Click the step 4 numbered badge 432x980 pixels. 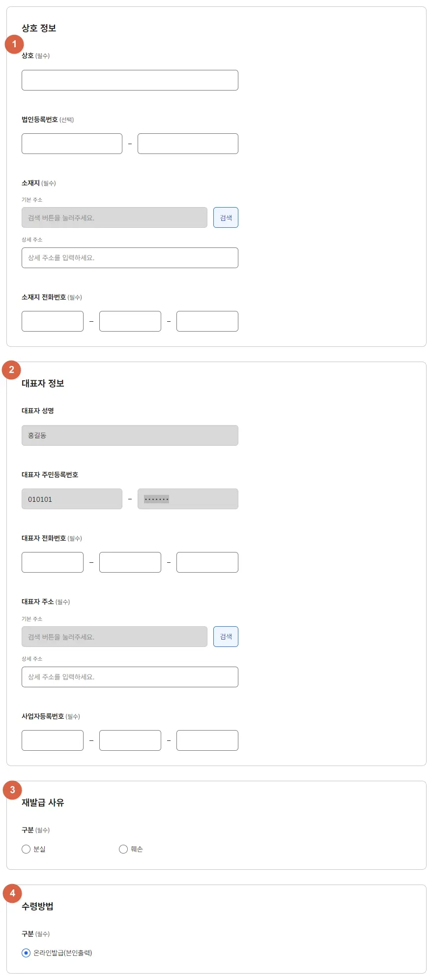coord(13,893)
